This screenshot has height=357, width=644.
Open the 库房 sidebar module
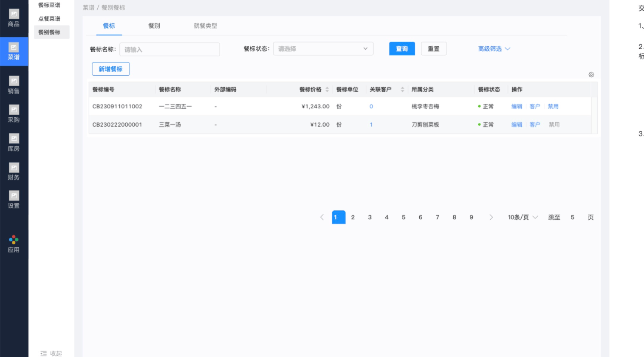(14, 143)
